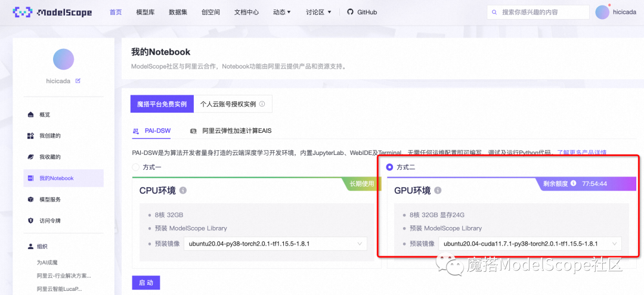Open 模型库 in top navigation
Image resolution: width=644 pixels, height=295 pixels.
145,13
